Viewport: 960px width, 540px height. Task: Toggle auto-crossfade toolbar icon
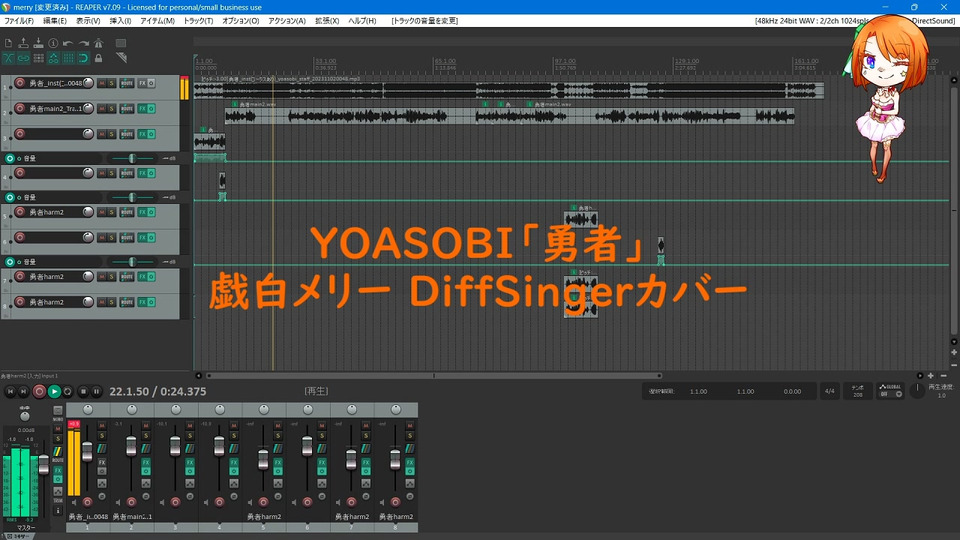point(8,58)
